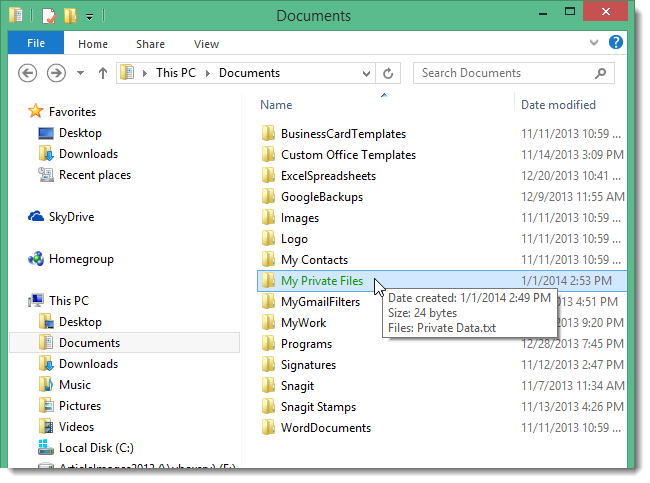This screenshot has width=650, height=483.
Task: Click the Images folder icon
Action: click(x=268, y=218)
